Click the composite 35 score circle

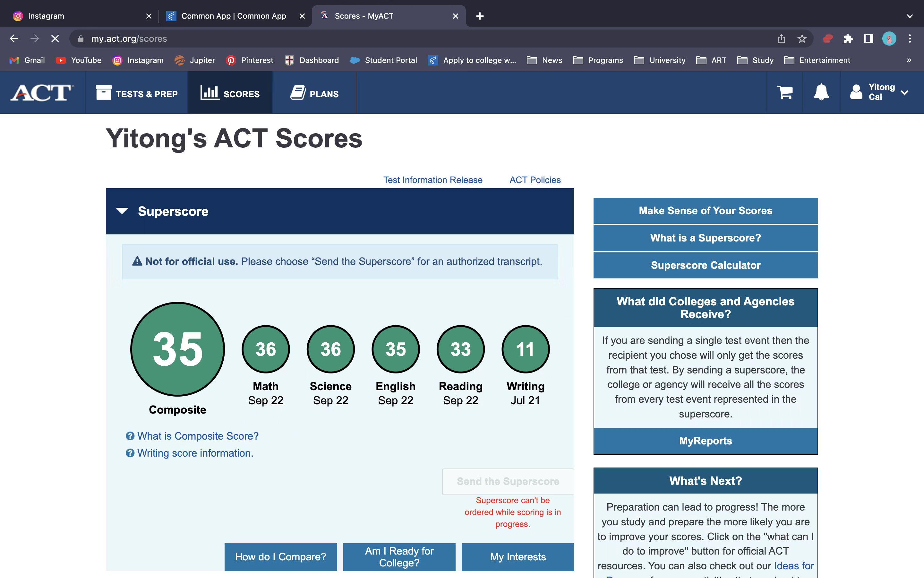177,349
